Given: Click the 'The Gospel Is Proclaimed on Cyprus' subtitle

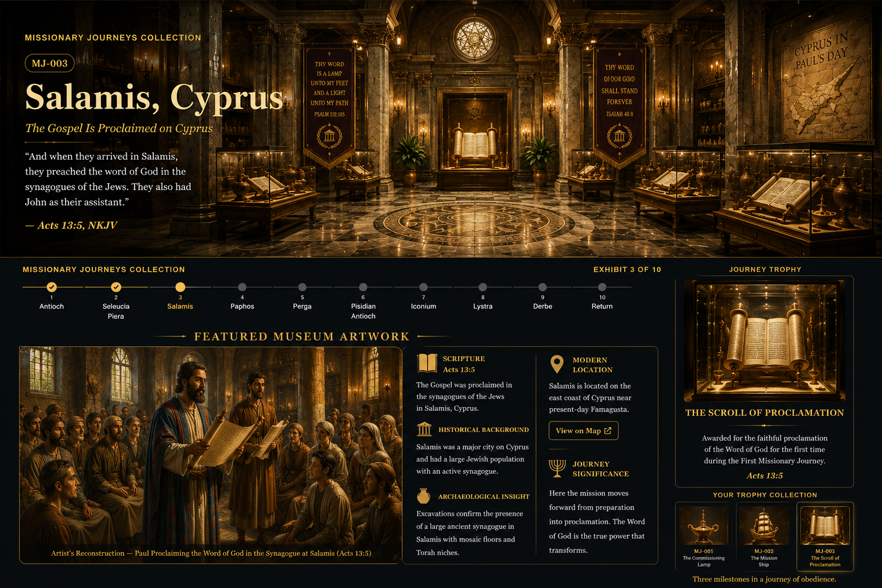Looking at the screenshot, I should pyautogui.click(x=119, y=128).
